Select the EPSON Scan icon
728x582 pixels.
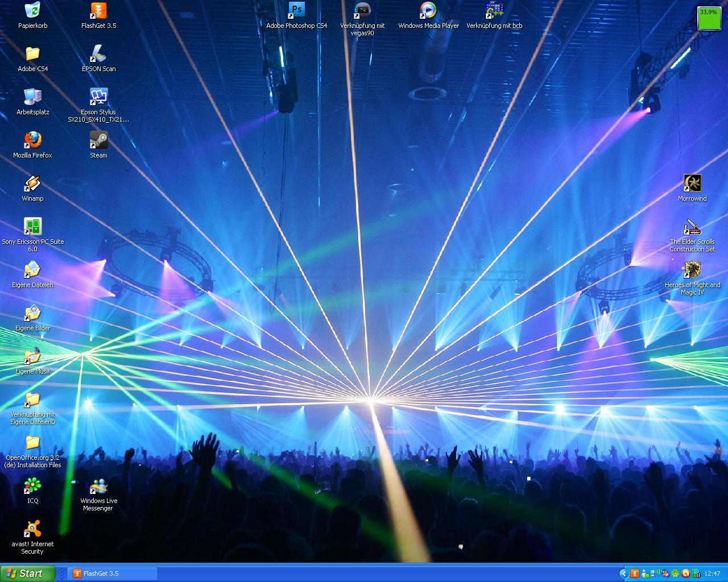coord(98,54)
